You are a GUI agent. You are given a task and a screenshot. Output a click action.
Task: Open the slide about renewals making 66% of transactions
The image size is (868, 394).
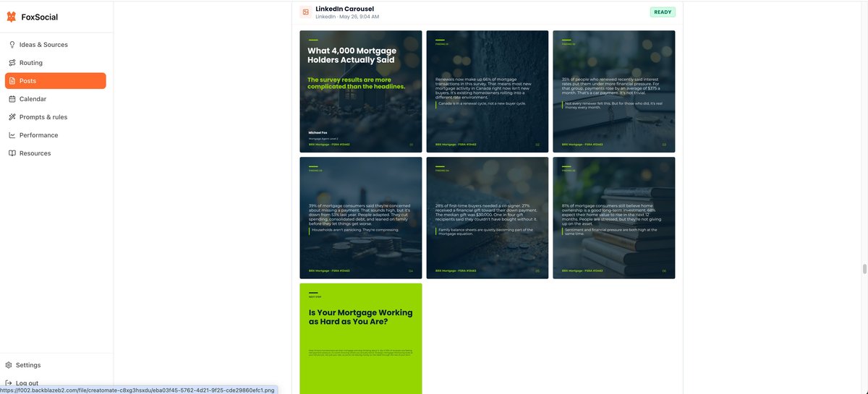point(488,91)
